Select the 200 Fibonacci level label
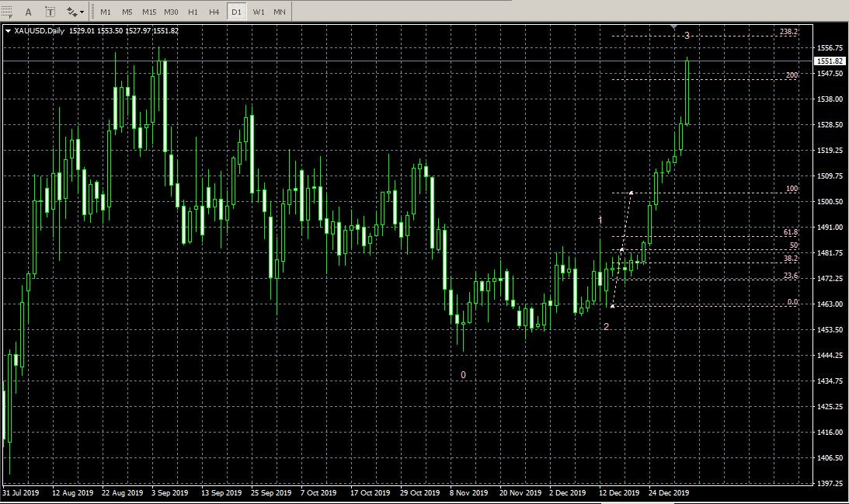849x504 pixels. click(x=792, y=75)
